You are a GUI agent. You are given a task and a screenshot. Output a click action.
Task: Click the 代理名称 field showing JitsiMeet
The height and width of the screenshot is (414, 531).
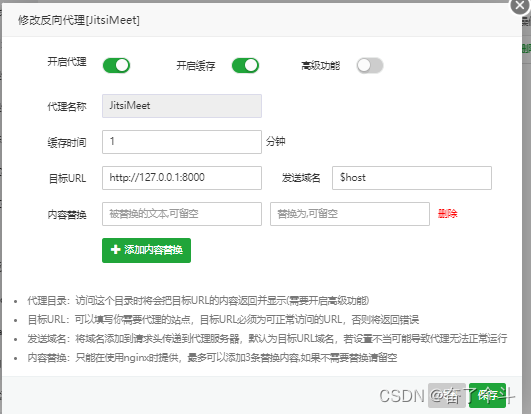(182, 106)
